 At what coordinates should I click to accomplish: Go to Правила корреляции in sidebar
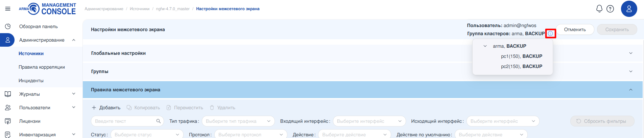point(42,67)
